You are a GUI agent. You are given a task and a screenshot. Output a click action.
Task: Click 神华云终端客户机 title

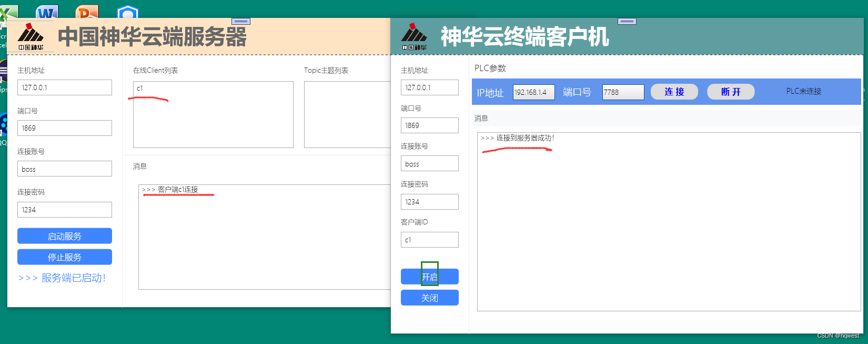pyautogui.click(x=525, y=37)
